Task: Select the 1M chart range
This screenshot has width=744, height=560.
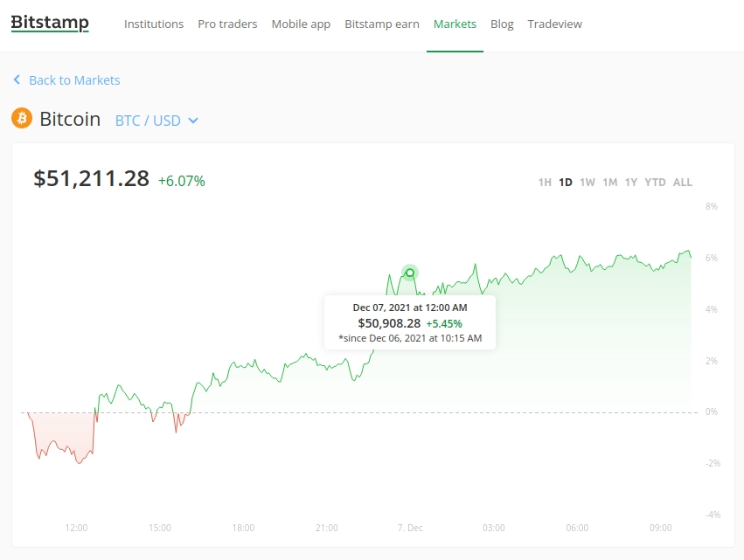Action: pos(609,182)
